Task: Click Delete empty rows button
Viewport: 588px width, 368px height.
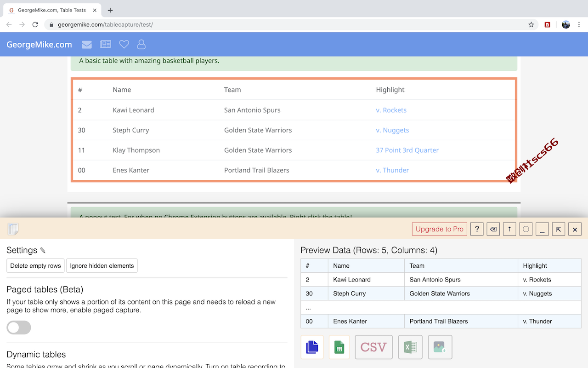Action: [x=35, y=266]
